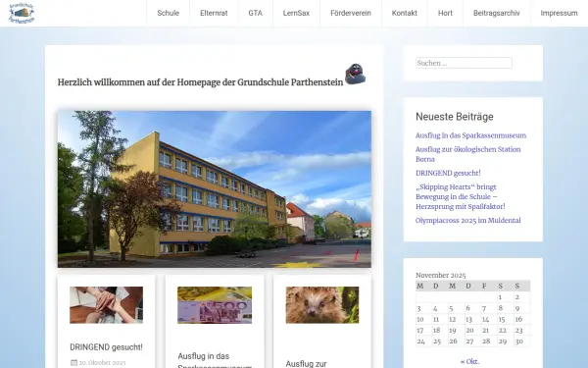Open Ausflug zur ökologischen Station Borna link
This screenshot has width=588, height=368.
click(468, 154)
